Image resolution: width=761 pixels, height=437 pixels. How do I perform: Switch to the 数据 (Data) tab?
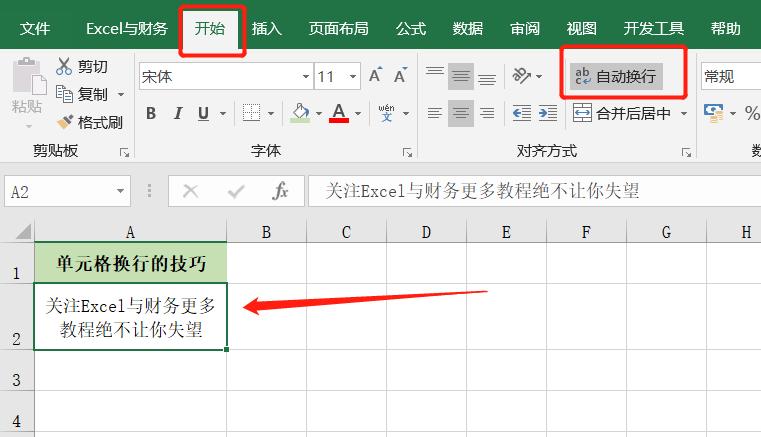pyautogui.click(x=467, y=29)
